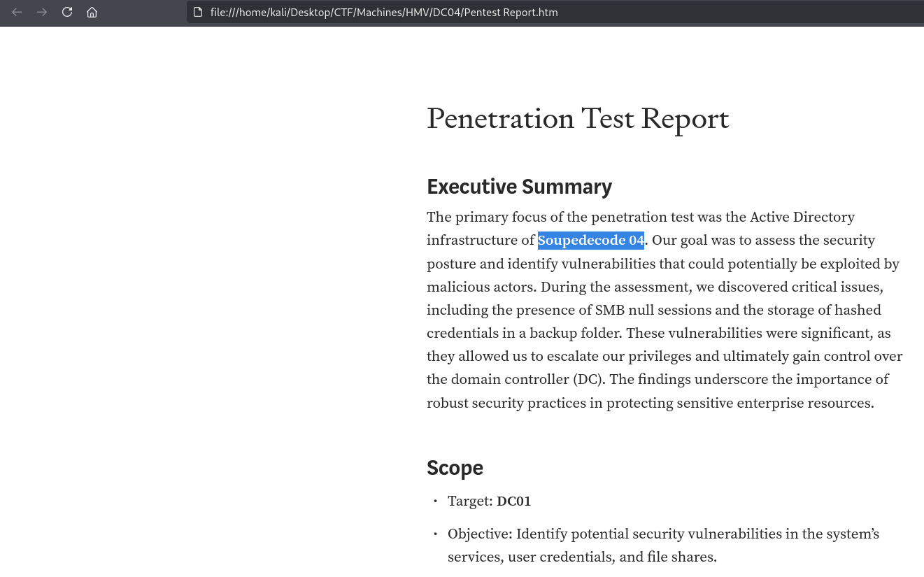Screen dimensions: 924x577
Task: Click the bullet dot before Target
Action: pos(435,501)
